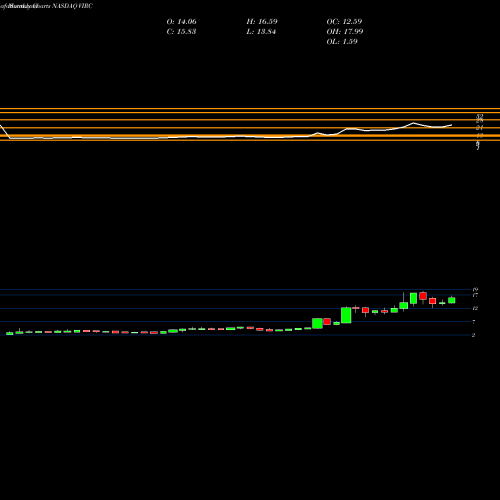Viewport: 500px width, 500px height.
Task: Click the first candle at the chart's left
Action: [10, 333]
